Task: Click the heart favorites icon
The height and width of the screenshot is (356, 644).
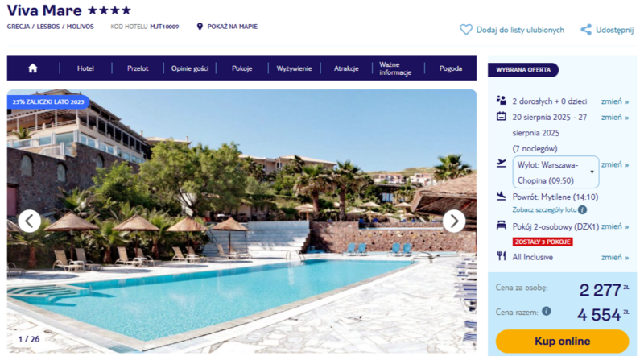Action: [466, 30]
